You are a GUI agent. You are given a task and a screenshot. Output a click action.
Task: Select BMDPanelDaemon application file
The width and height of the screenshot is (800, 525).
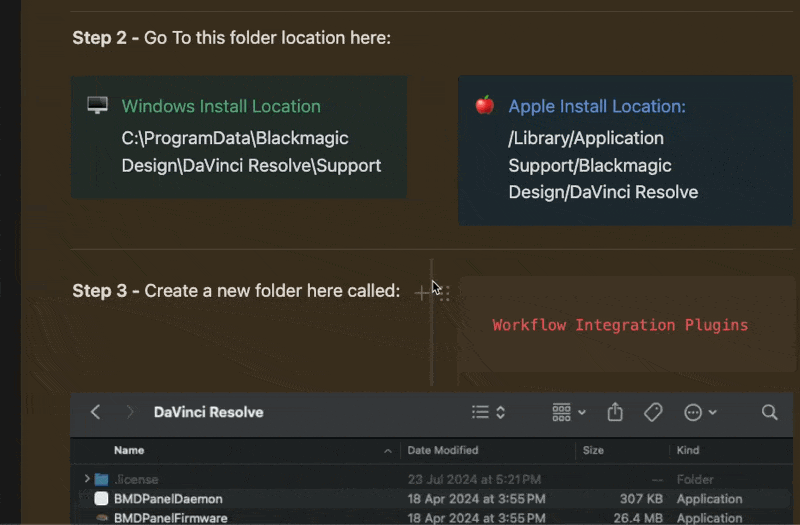click(x=432, y=498)
